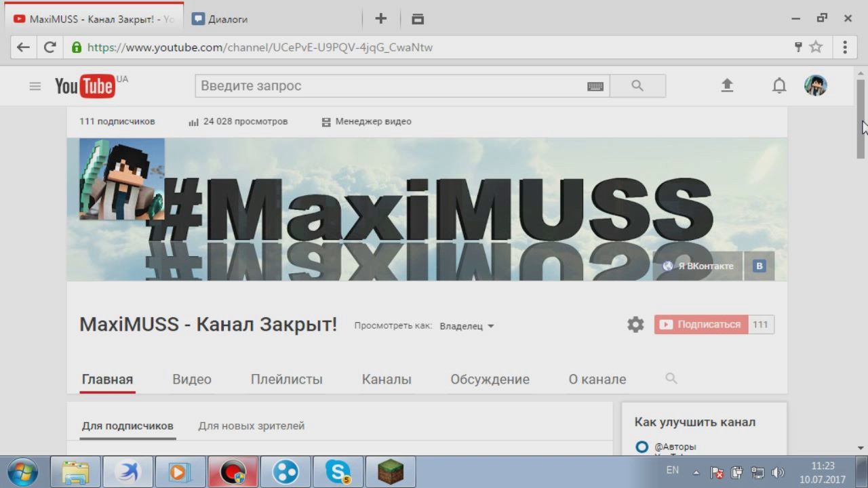Go to YouTube home via logo

[x=85, y=86]
